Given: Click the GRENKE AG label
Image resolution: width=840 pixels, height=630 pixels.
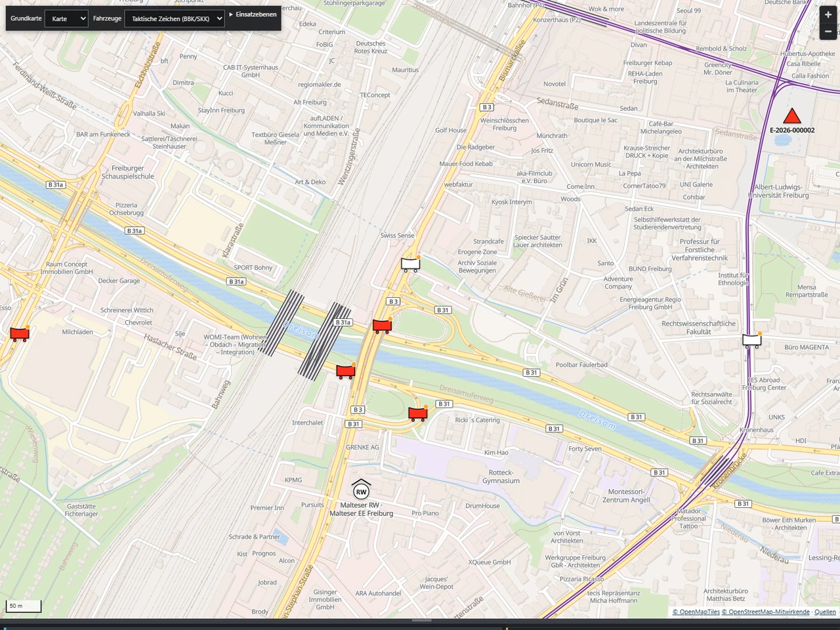Looking at the screenshot, I should pos(362,448).
